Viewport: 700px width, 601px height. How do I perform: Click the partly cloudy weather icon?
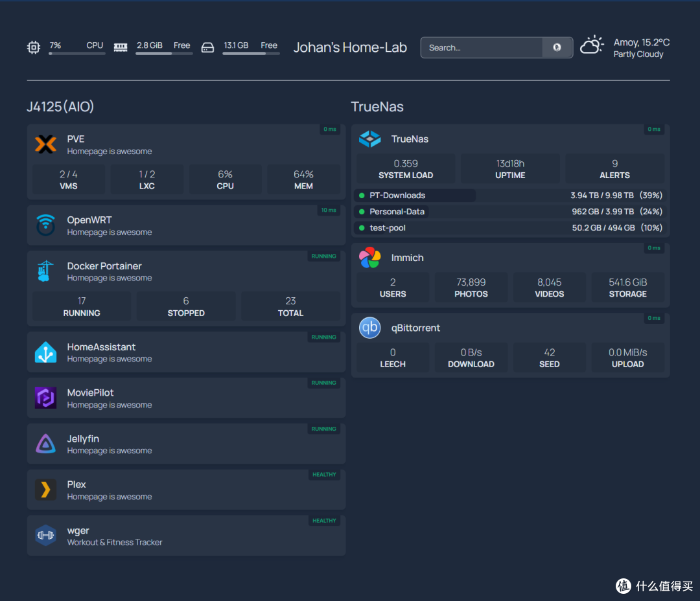click(592, 47)
